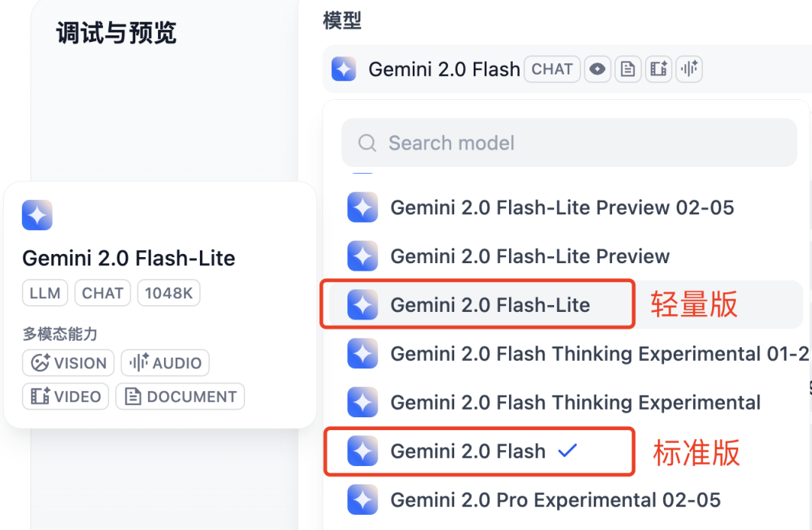
Task: Click the audio waveform icon in selector
Action: click(x=689, y=69)
